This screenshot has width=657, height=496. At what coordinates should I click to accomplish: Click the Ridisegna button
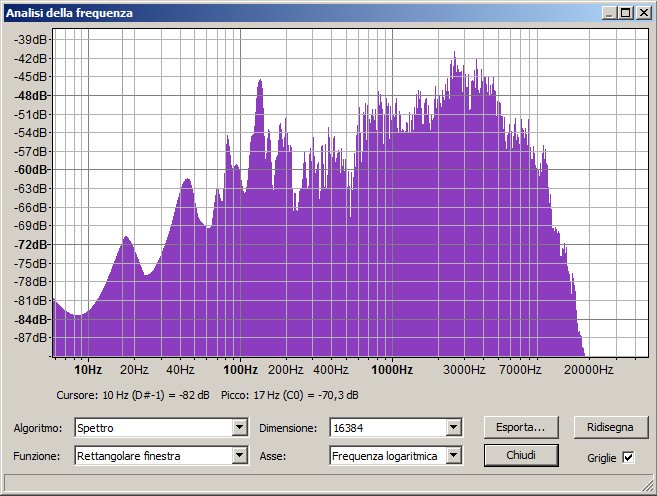click(x=604, y=427)
